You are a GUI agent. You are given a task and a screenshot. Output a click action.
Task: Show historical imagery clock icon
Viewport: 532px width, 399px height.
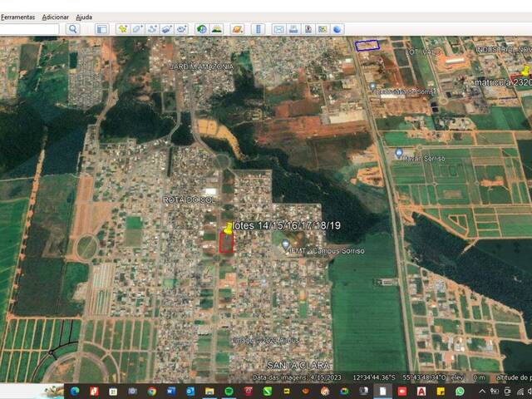(202, 29)
